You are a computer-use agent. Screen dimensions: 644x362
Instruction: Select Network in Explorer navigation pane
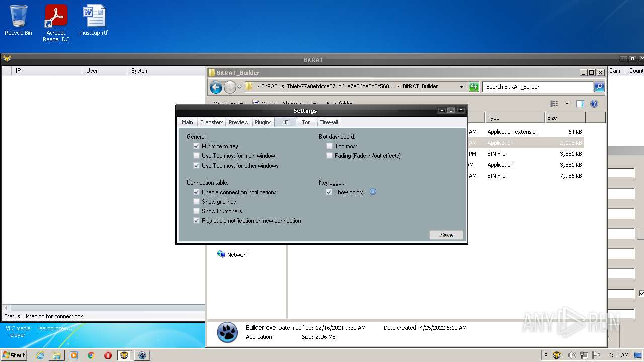tap(233, 255)
